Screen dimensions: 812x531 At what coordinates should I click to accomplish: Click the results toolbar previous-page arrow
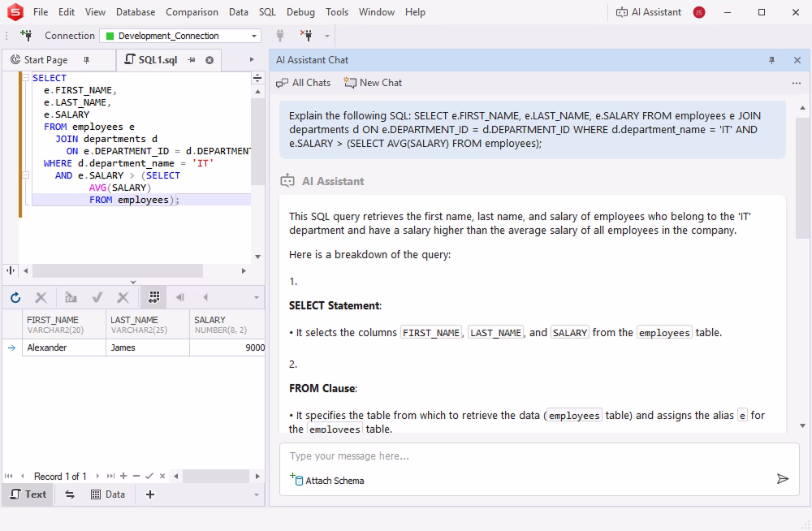[205, 297]
